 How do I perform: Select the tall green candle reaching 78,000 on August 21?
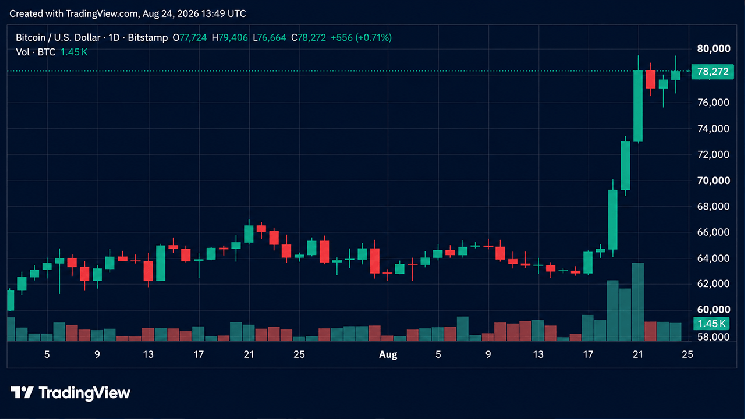point(638,105)
